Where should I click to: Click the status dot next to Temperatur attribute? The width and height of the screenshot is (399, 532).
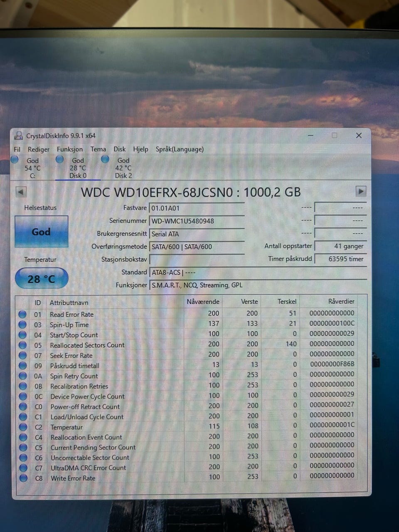[x=23, y=427]
